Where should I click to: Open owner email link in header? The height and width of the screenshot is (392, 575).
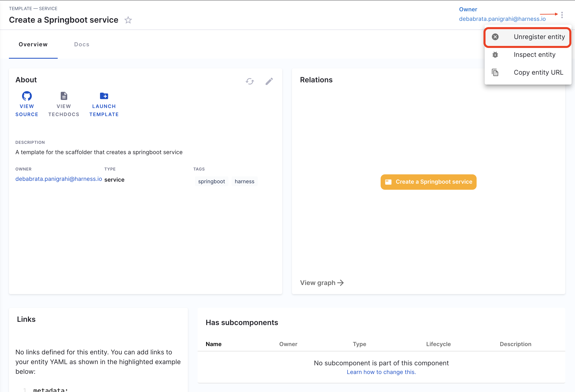click(502, 19)
